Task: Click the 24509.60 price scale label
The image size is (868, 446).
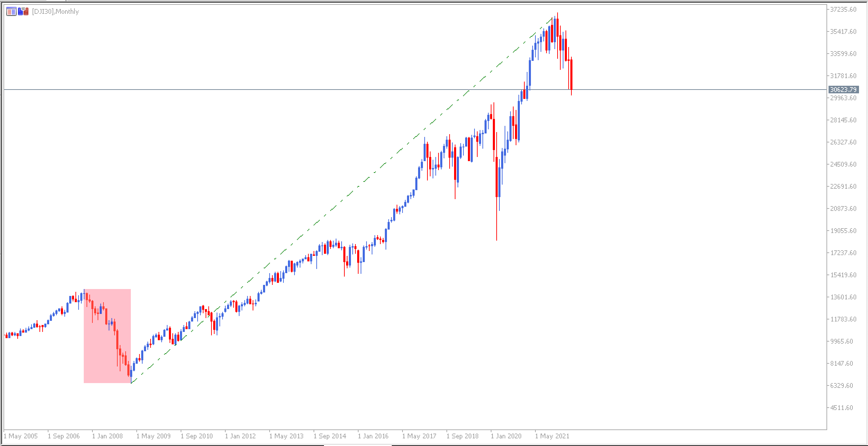Action: (843, 165)
